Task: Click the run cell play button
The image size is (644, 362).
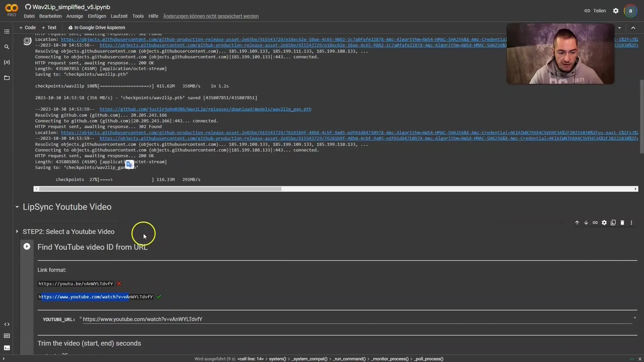Action: pos(27,246)
